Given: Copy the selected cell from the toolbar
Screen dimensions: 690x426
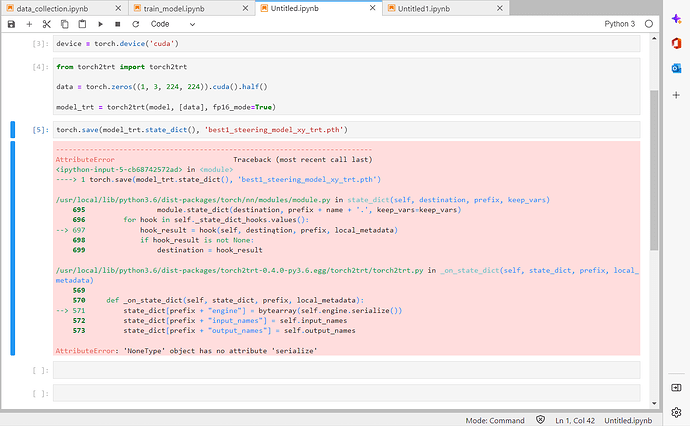Looking at the screenshot, I should pyautogui.click(x=64, y=23).
